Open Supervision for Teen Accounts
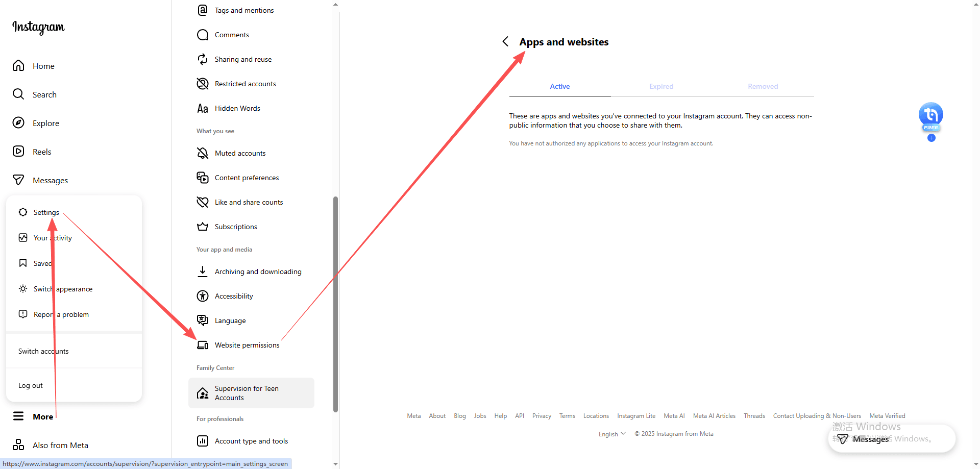980x469 pixels. (251, 393)
